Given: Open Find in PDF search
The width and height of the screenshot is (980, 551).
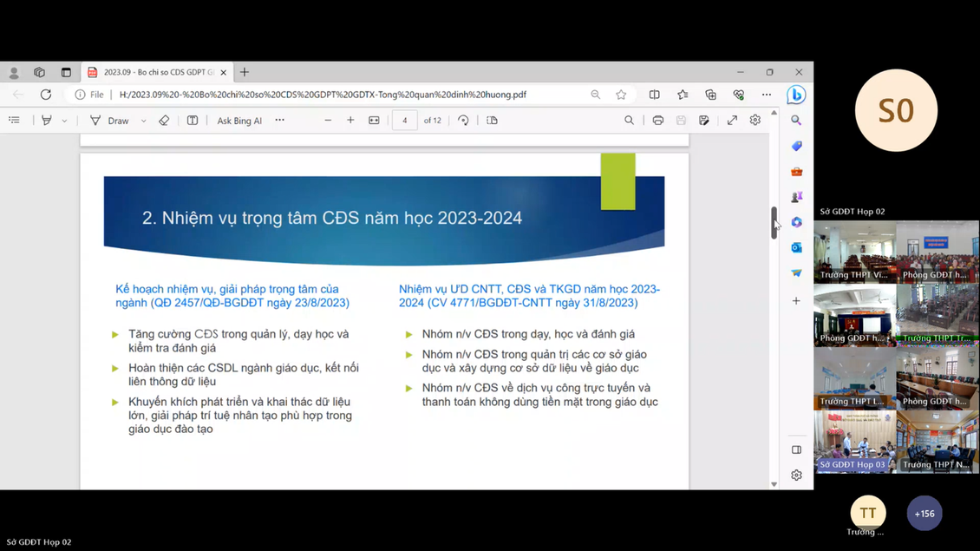Looking at the screenshot, I should click(629, 121).
